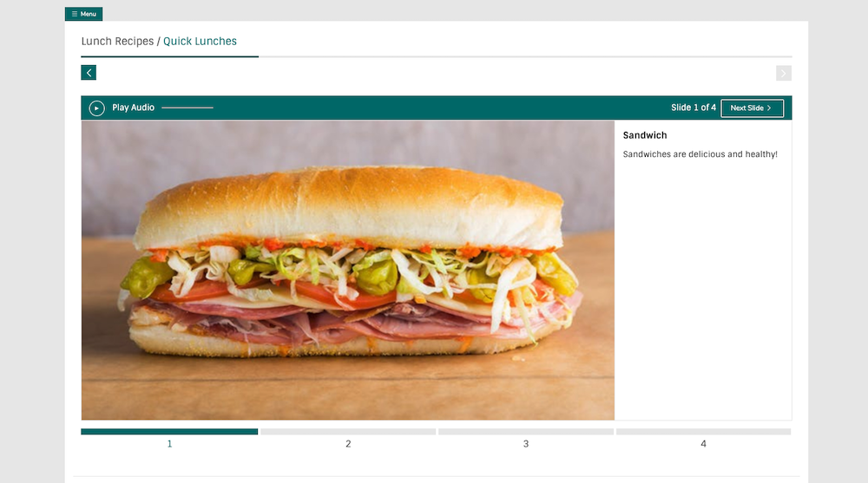
Task: Click the sandwich photo
Action: tap(348, 270)
